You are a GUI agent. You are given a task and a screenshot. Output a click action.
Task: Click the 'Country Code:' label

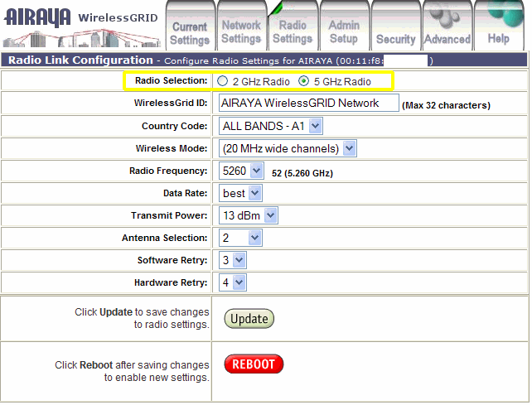(174, 126)
